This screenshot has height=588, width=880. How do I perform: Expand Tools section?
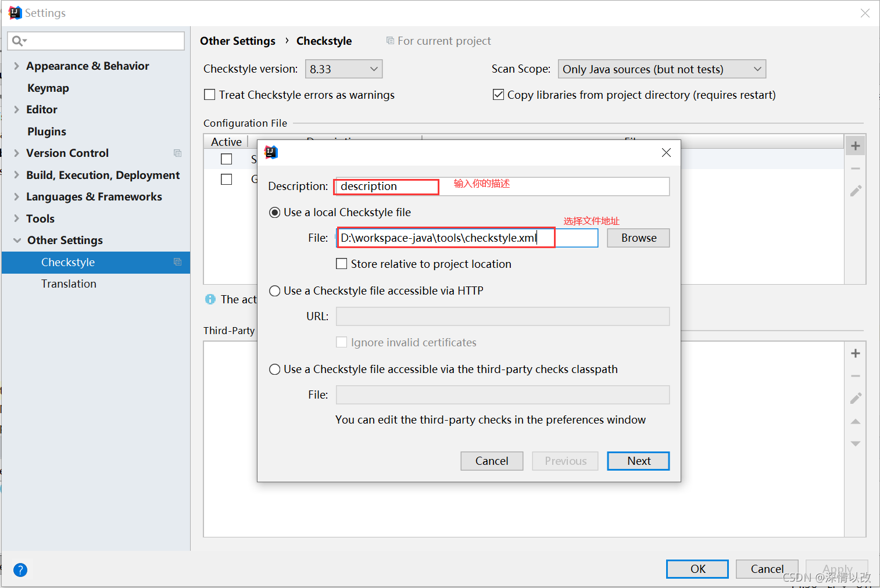coord(16,218)
